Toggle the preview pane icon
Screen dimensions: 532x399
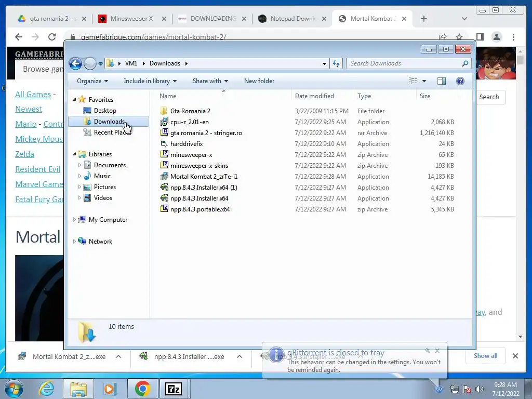(442, 81)
